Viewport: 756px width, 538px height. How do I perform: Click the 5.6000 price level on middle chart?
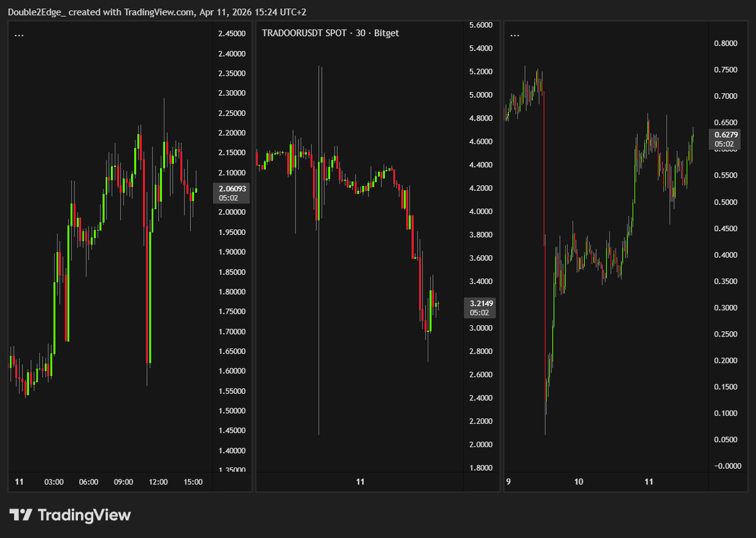click(481, 25)
